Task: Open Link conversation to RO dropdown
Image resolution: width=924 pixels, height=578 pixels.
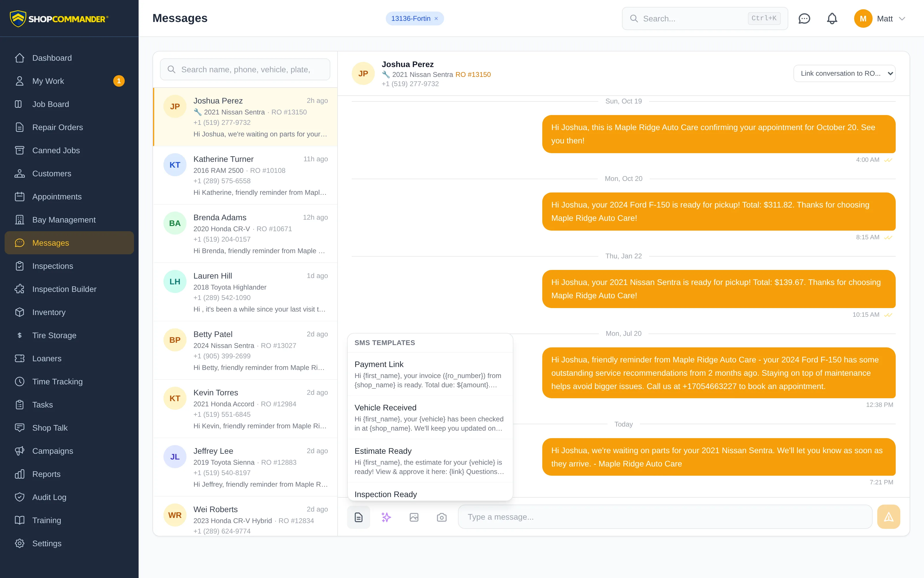Action: (844, 73)
